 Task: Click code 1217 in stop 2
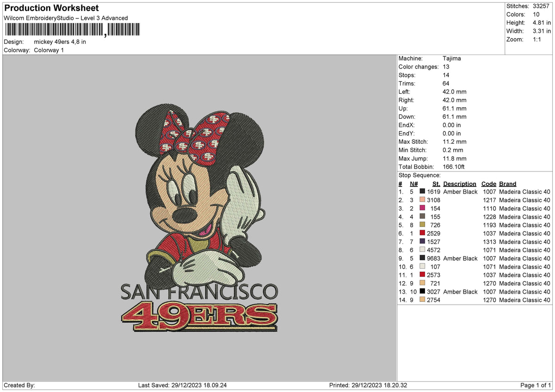point(489,200)
